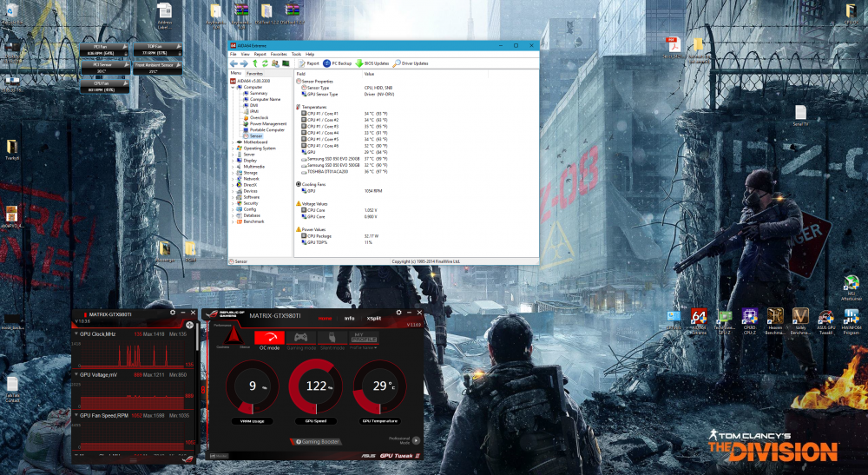
Task: Open settings gear in GPU Tweak II window
Action: click(x=398, y=313)
